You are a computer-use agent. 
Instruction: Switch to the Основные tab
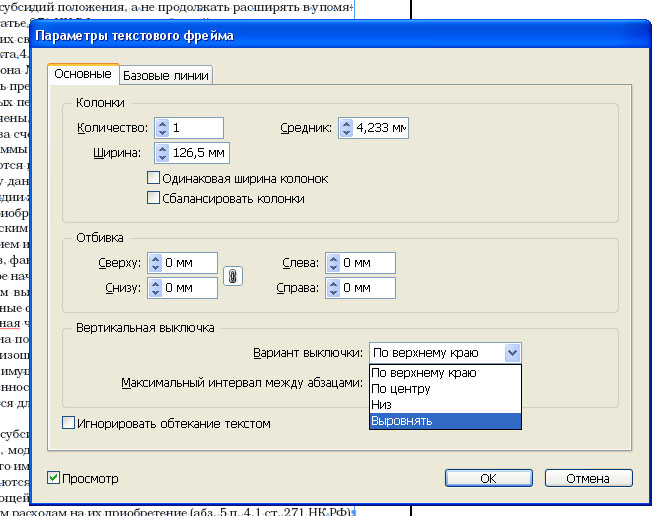[x=83, y=74]
